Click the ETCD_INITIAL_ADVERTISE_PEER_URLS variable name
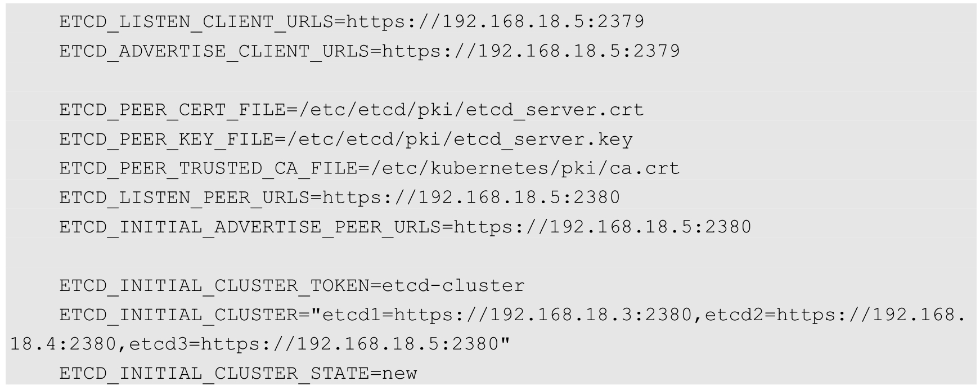Image resolution: width=980 pixels, height=390 pixels. [x=250, y=227]
